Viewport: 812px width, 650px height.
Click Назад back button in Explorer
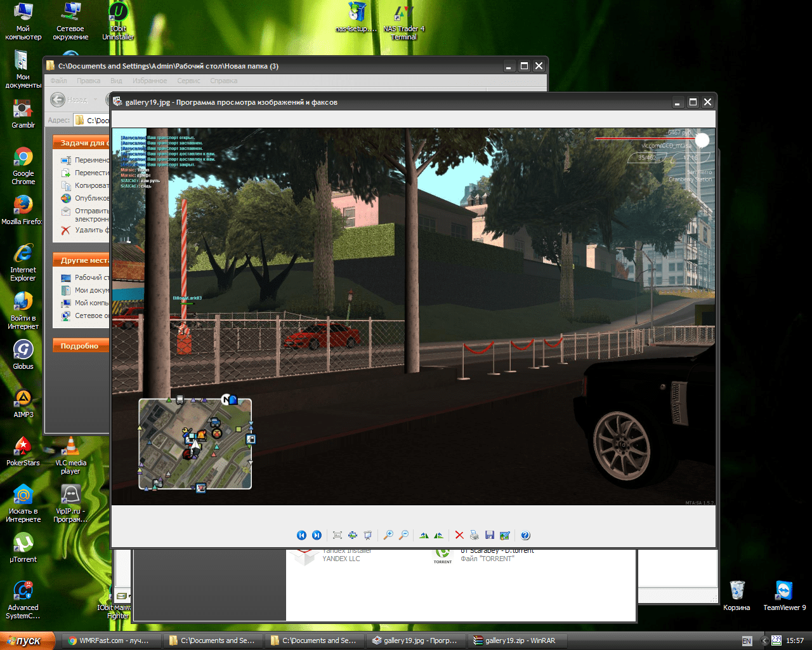coord(69,100)
